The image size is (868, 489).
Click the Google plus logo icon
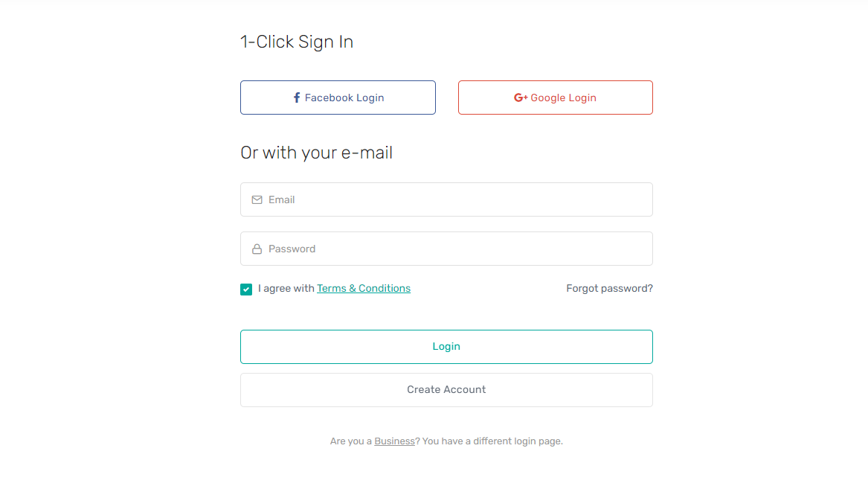click(x=521, y=98)
